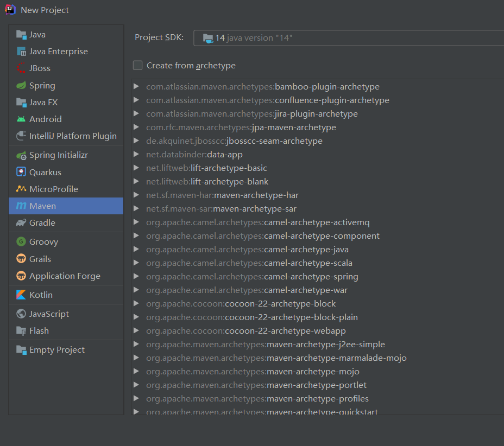Select the Groovy icon in sidebar
Screen dimensions: 504x446
21,242
